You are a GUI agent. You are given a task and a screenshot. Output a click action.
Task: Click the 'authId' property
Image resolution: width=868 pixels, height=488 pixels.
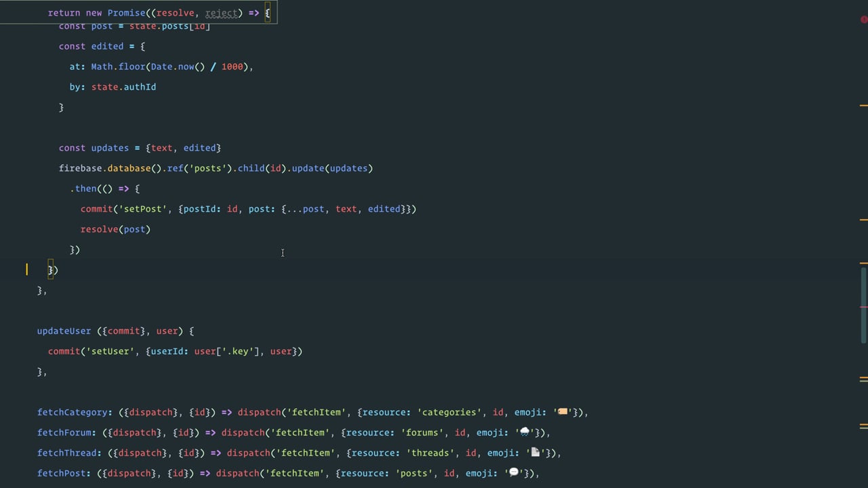point(140,87)
